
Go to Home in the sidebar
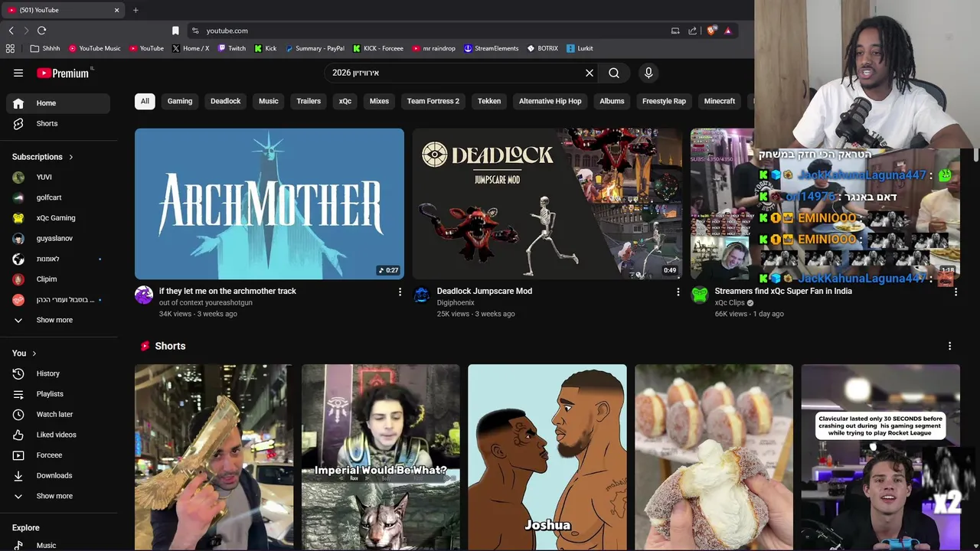(58, 103)
